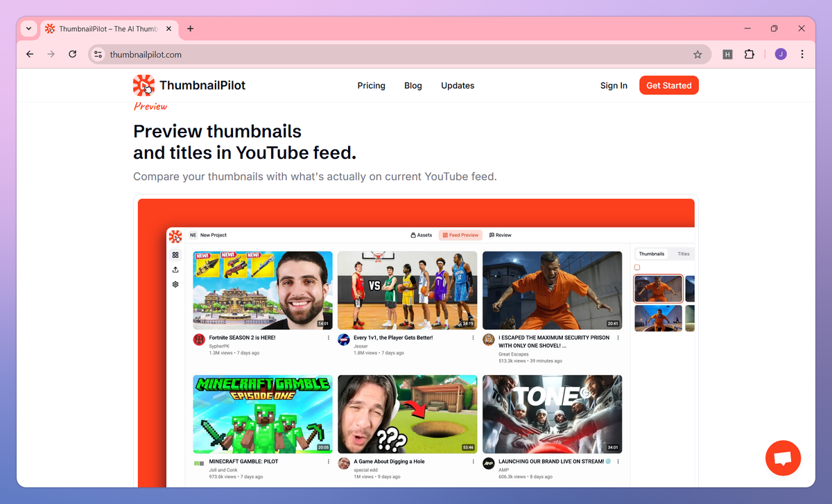
Task: Click the three-dot menu on Fortnite SEASON 2 card
Action: 328,338
